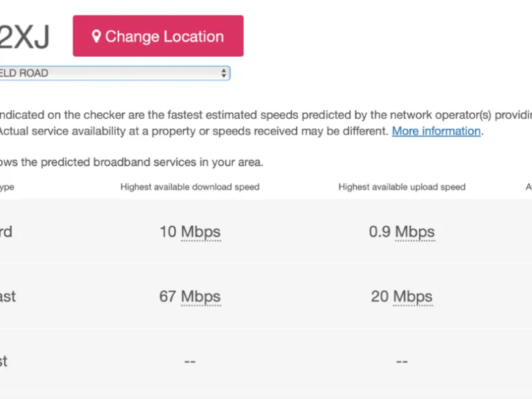Click the type column header

[7, 187]
